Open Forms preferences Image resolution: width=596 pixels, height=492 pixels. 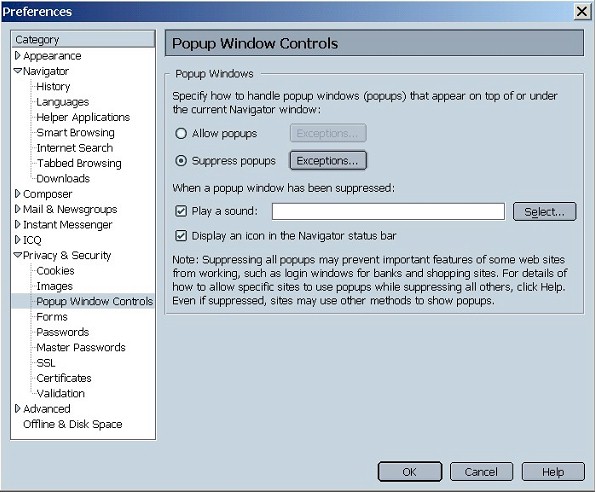tap(52, 317)
